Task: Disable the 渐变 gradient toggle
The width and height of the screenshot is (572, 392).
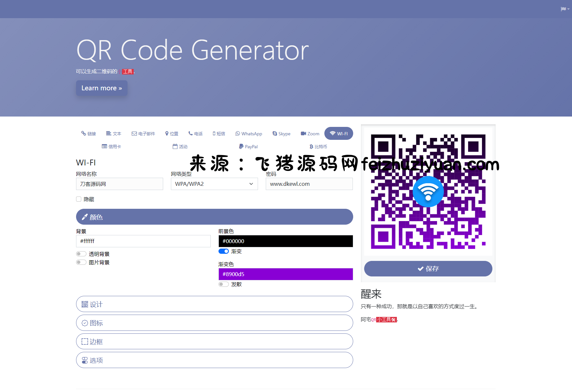Action: point(224,251)
